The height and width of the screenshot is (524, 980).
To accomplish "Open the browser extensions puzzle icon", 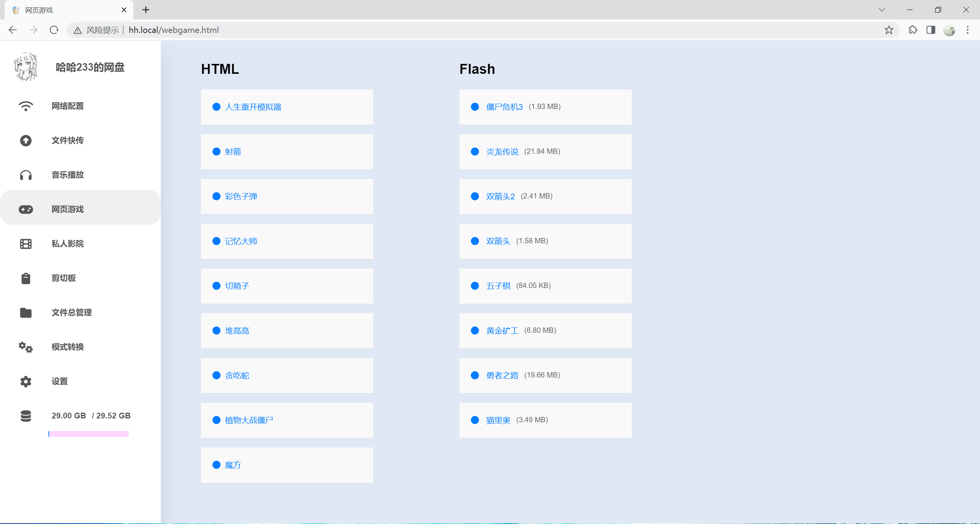I will (x=913, y=30).
